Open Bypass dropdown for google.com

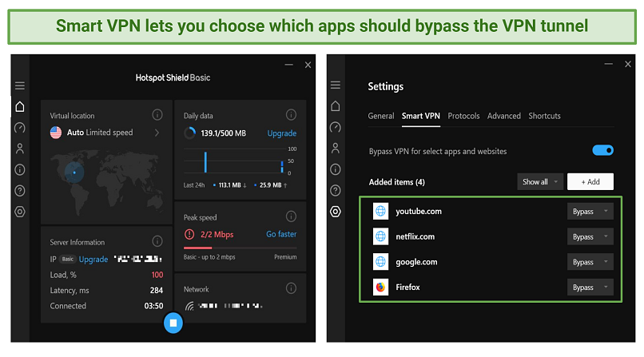pos(590,262)
